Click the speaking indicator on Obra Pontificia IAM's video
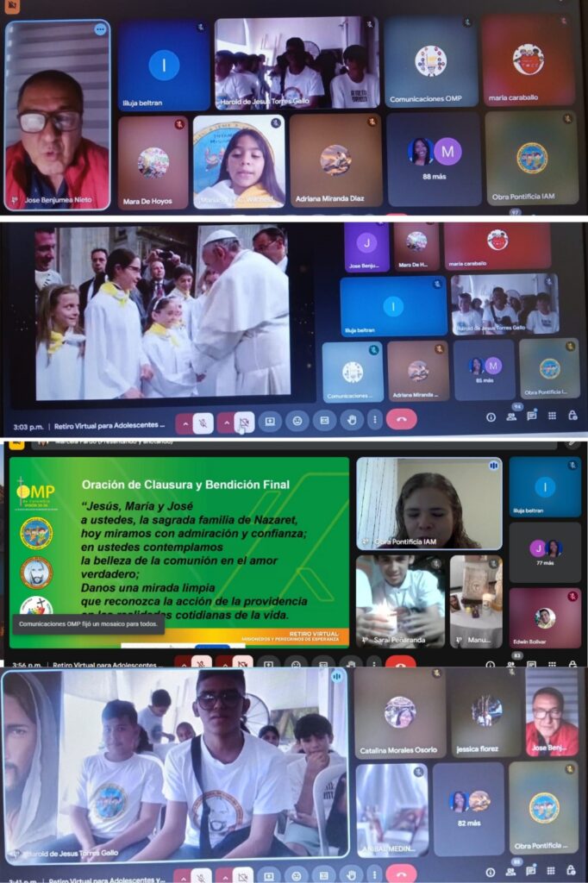 [494, 465]
